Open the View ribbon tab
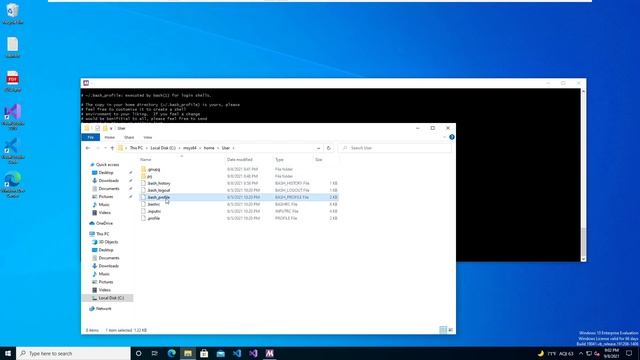The image size is (640, 360). [x=147, y=138]
